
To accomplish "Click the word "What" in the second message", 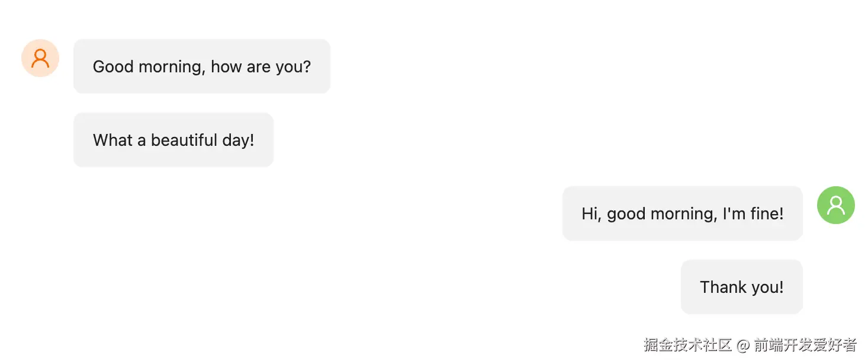I will click(x=113, y=140).
